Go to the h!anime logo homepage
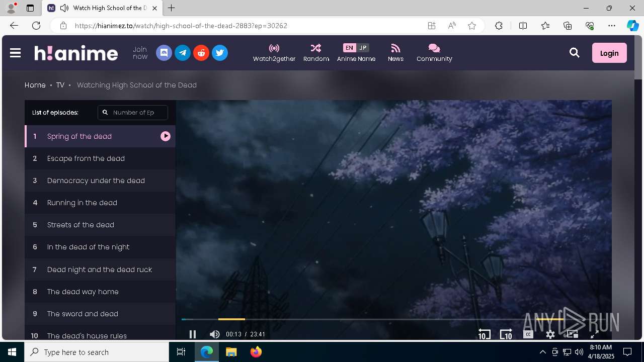This screenshot has width=644, height=362. coord(76,53)
